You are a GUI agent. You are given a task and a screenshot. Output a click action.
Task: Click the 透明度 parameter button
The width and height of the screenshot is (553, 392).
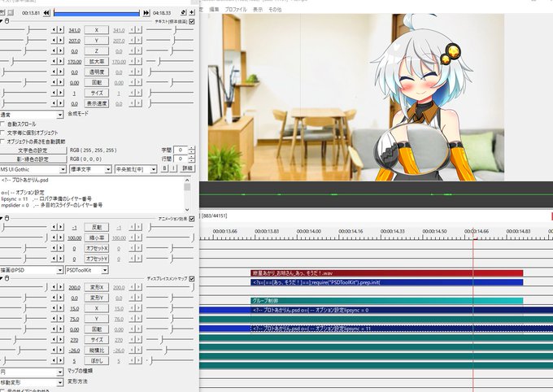coord(97,72)
